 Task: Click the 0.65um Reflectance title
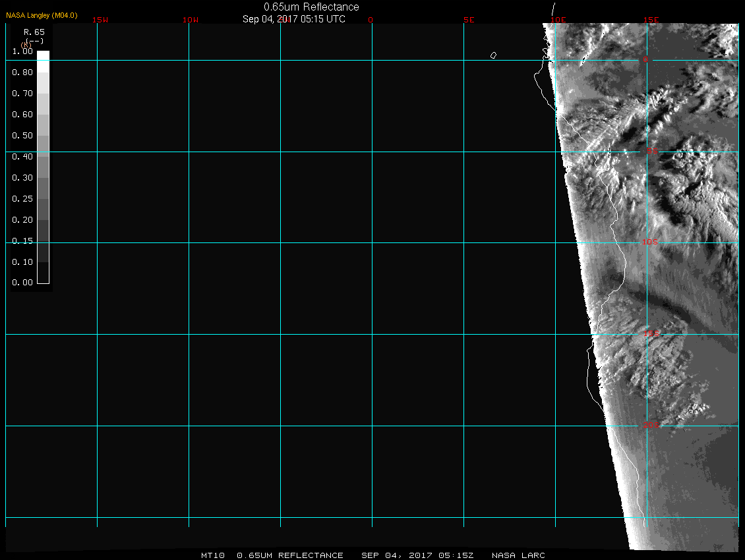click(311, 7)
